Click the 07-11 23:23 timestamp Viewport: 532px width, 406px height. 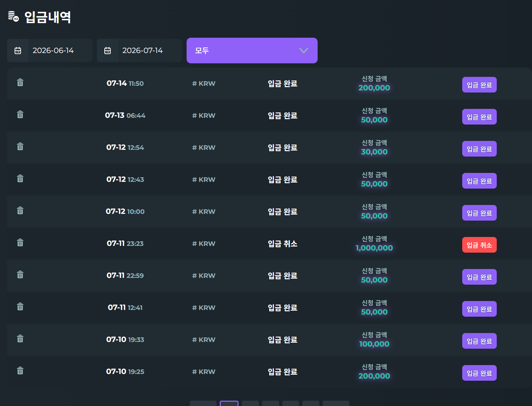pyautogui.click(x=125, y=243)
